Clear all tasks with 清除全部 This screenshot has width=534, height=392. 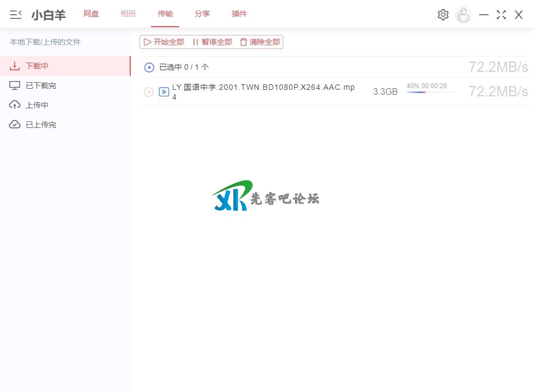pos(260,42)
